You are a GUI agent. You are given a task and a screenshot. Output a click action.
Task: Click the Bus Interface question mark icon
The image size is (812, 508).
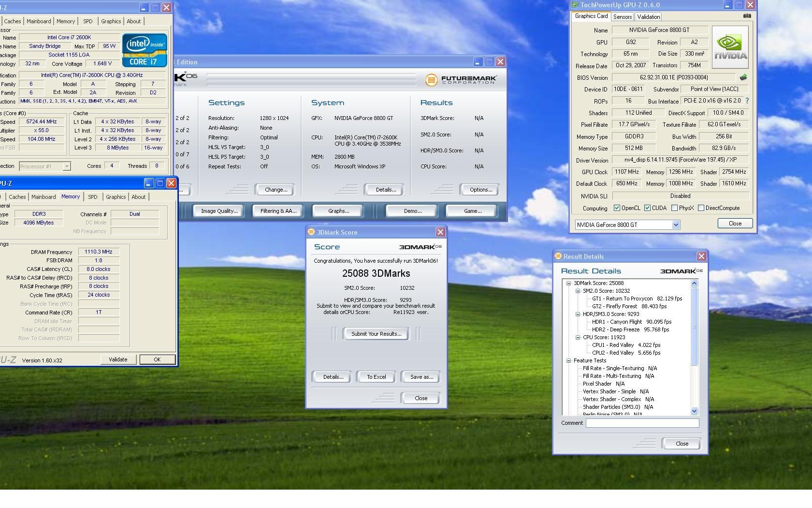click(x=747, y=101)
